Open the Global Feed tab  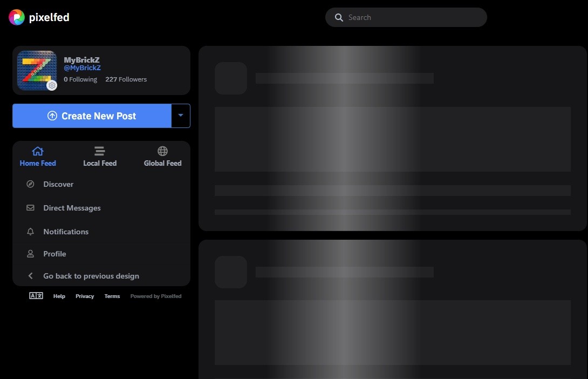point(162,157)
